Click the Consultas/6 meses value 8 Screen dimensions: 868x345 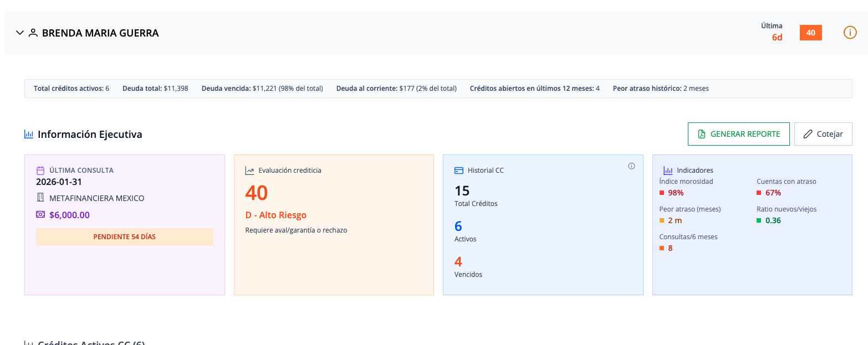click(670, 248)
